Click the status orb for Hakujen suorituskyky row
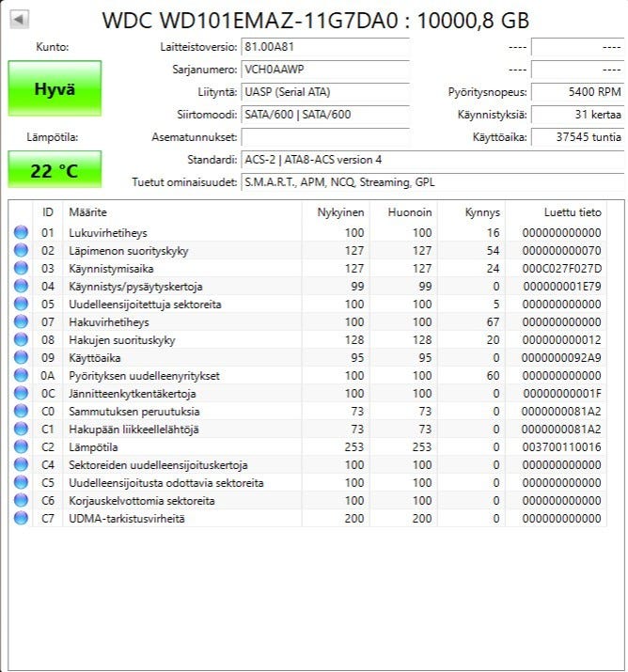This screenshot has width=628, height=672. tap(21, 339)
